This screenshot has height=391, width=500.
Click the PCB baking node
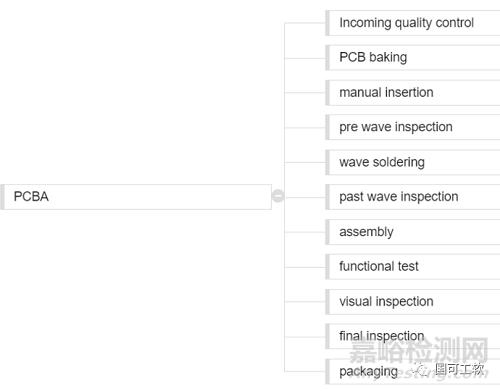(413, 58)
